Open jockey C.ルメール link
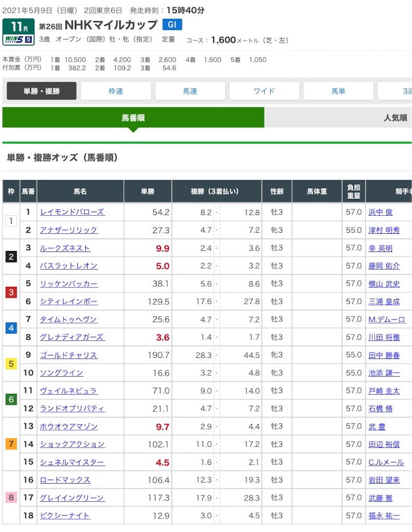The width and height of the screenshot is (412, 532). point(386,462)
